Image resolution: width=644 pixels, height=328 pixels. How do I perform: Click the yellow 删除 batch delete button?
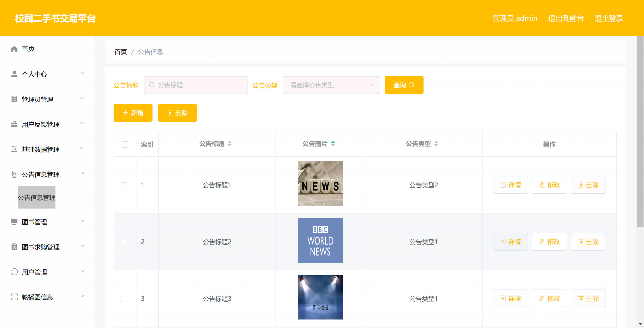click(x=178, y=113)
